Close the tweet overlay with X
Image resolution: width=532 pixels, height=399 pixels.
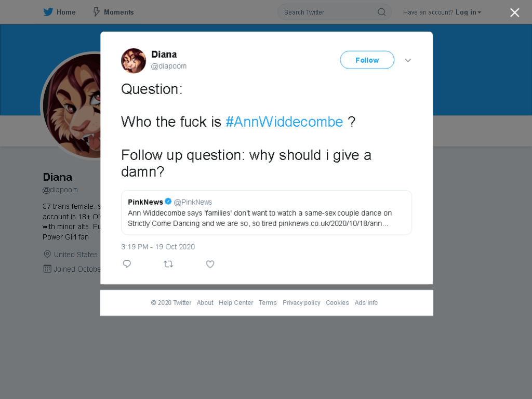click(x=515, y=12)
